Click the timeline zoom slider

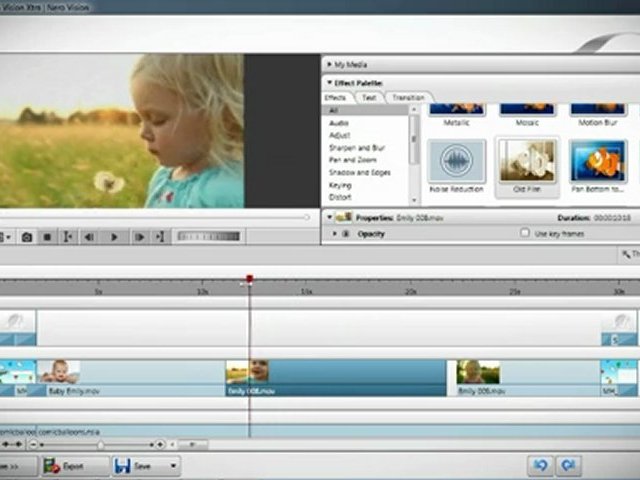[x=98, y=443]
